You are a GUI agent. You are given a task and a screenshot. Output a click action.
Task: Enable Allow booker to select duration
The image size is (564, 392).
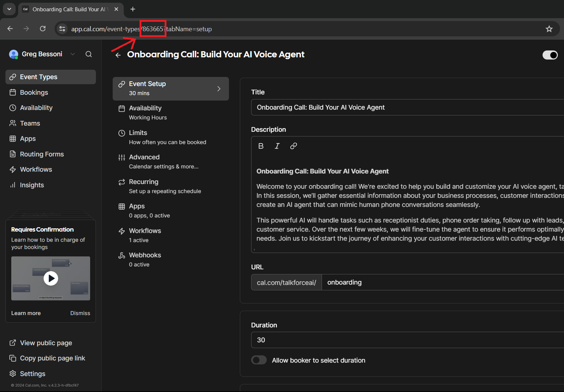coord(259,360)
